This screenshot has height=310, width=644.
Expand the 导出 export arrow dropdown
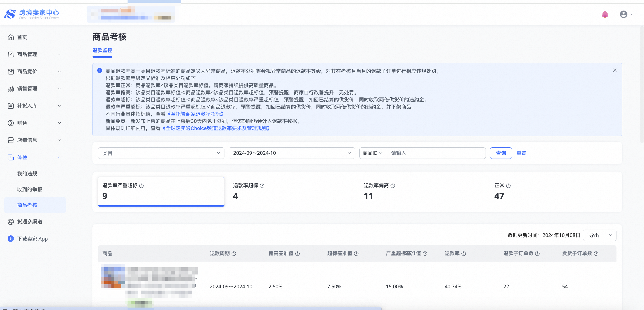[x=610, y=235]
